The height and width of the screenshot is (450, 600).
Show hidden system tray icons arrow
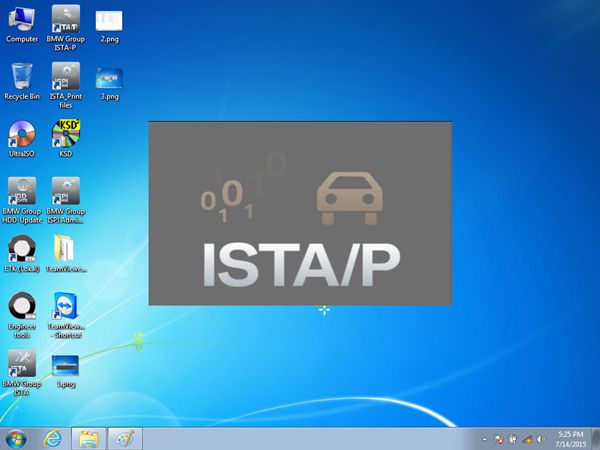coord(484,439)
